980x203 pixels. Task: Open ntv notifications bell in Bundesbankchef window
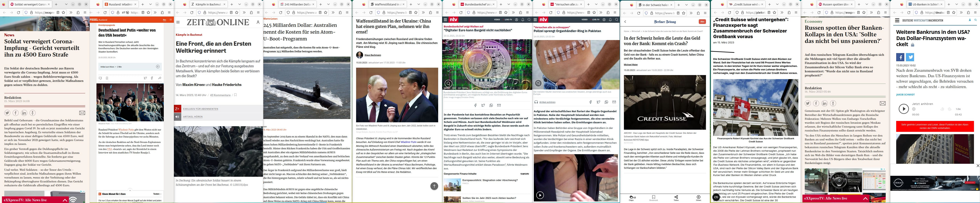(x=523, y=19)
